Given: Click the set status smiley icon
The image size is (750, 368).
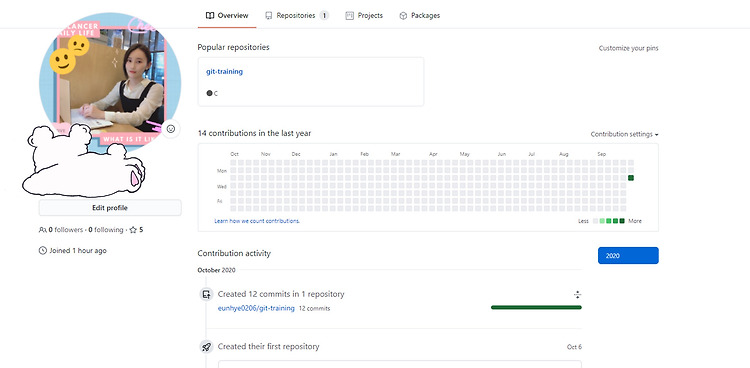Looking at the screenshot, I should coord(171,129).
